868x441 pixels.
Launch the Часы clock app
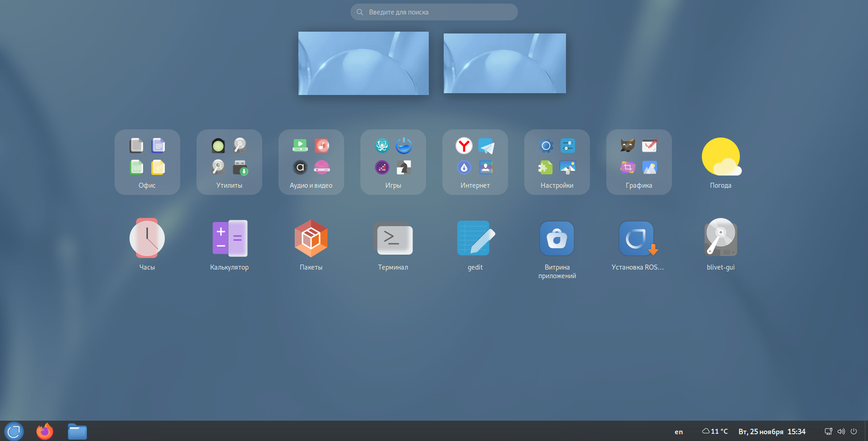[147, 244]
